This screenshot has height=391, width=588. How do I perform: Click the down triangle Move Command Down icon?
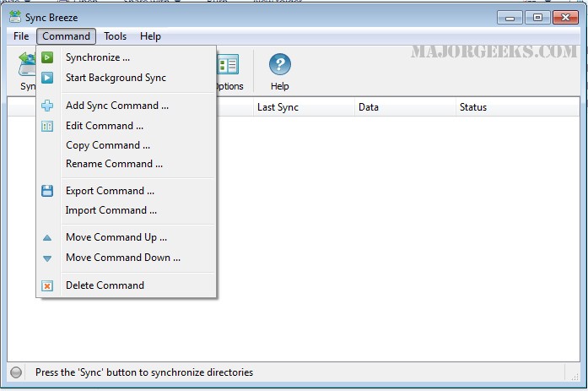(x=47, y=258)
